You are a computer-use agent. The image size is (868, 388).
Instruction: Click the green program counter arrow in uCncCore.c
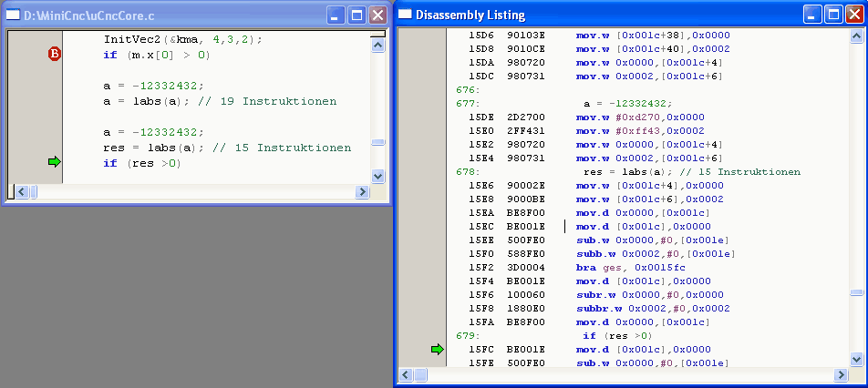(55, 162)
